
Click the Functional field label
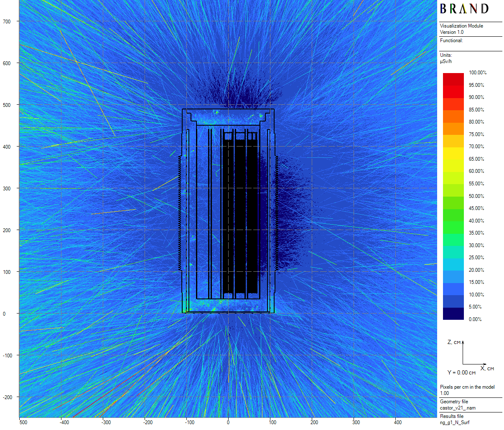click(x=451, y=40)
